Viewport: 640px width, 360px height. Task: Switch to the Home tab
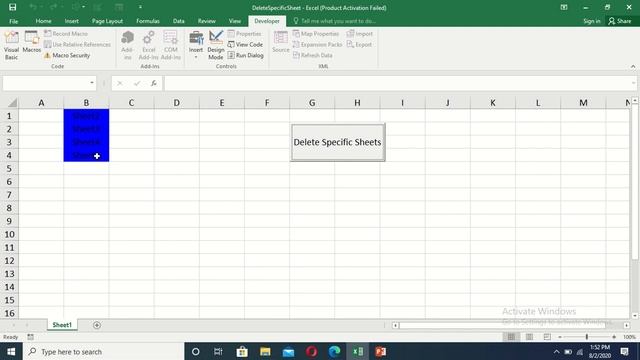pos(43,21)
